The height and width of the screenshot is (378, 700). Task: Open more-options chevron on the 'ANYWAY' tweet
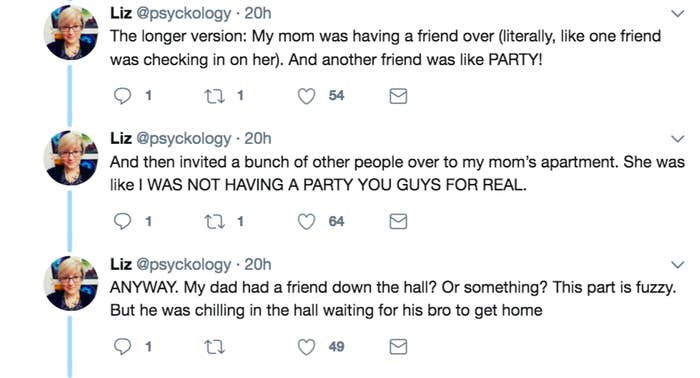click(x=678, y=265)
